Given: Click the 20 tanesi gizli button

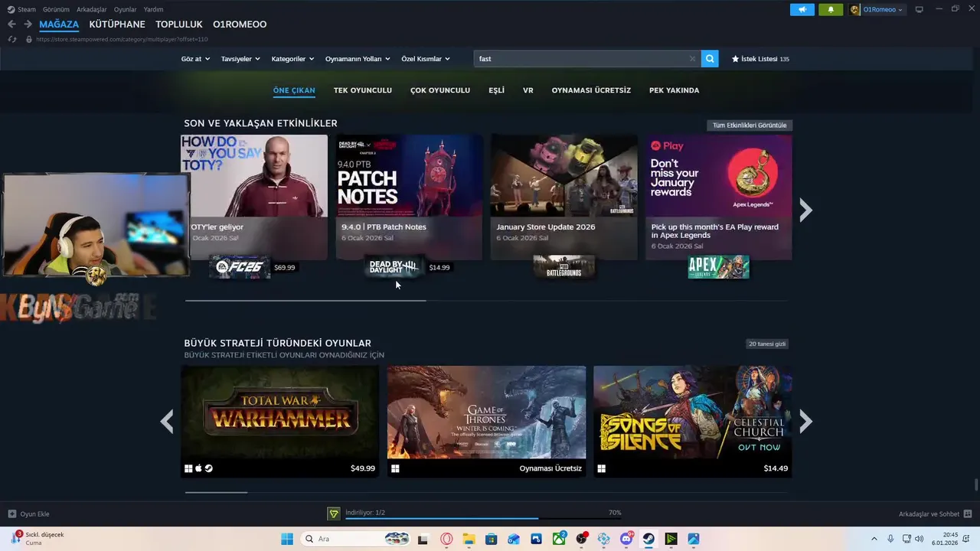Looking at the screenshot, I should (768, 344).
